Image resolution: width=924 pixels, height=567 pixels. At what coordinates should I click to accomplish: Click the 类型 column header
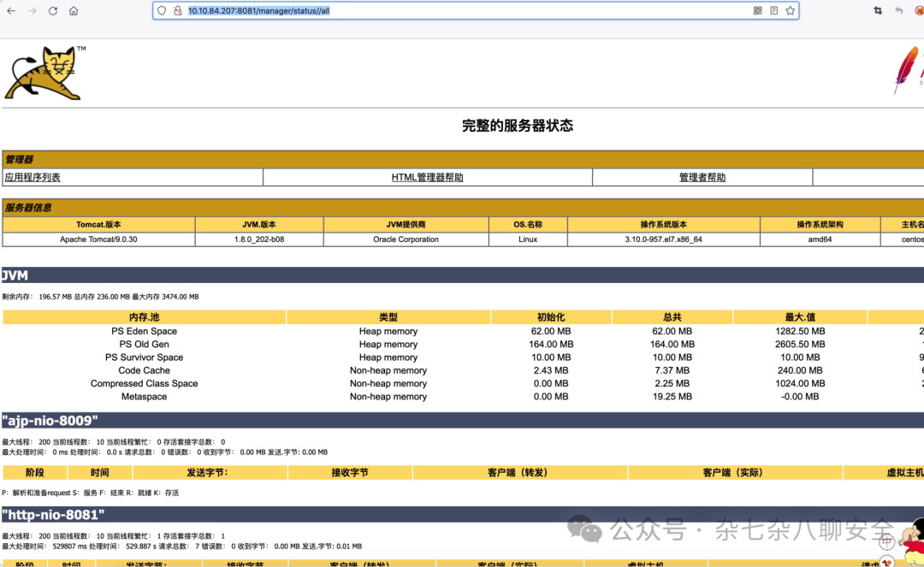[388, 317]
